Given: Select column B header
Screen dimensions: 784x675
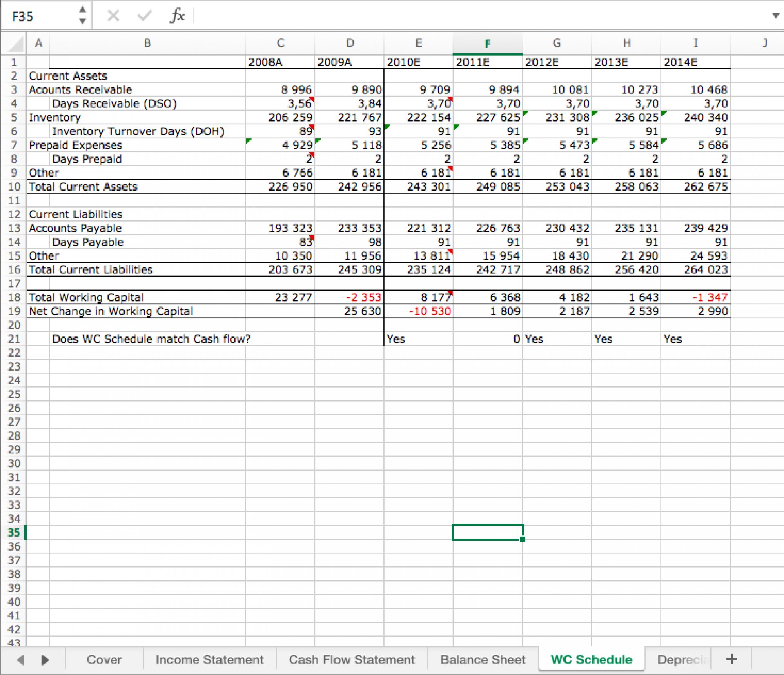Looking at the screenshot, I should pyautogui.click(x=147, y=43).
